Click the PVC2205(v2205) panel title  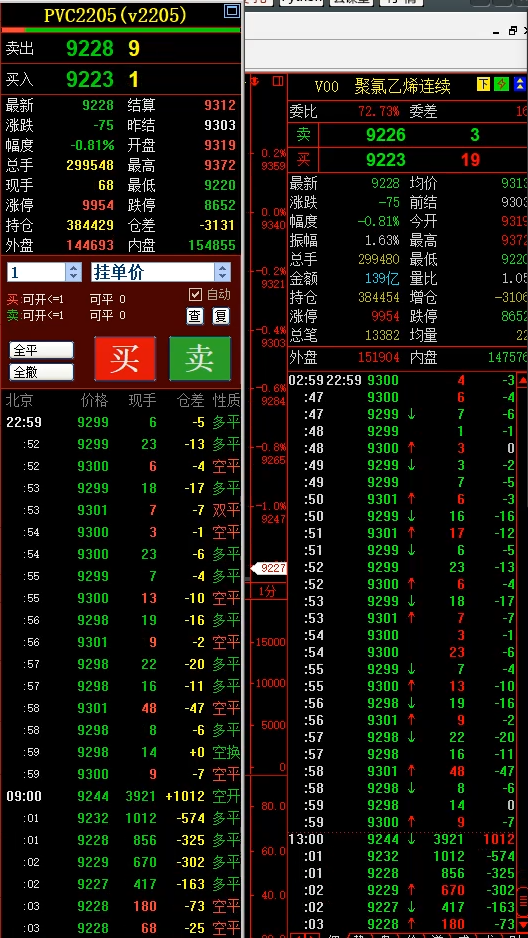click(x=115, y=16)
